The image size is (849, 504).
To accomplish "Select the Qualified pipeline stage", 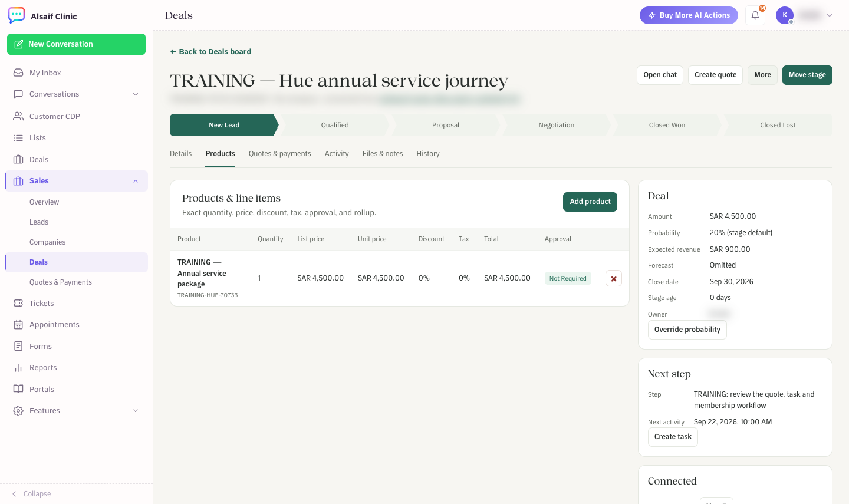I will click(x=335, y=125).
